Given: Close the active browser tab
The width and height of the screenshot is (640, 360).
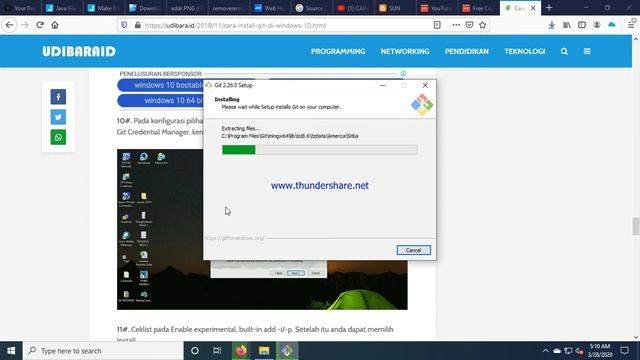Looking at the screenshot, I should tap(533, 8).
